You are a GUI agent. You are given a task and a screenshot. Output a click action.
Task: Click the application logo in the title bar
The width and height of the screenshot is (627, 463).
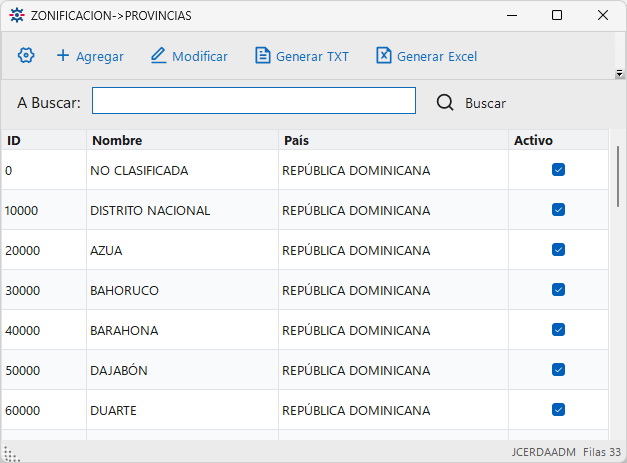[17, 15]
